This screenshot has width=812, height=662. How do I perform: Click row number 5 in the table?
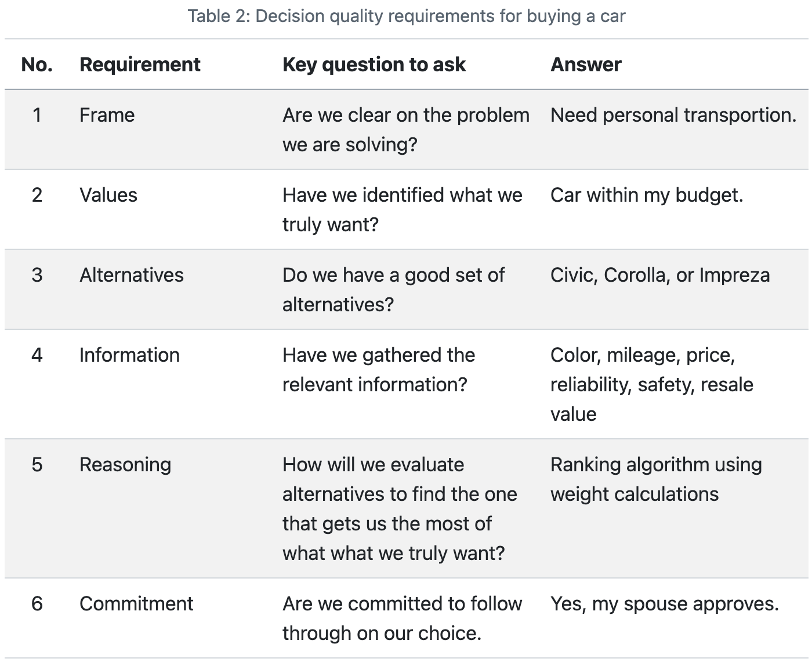tap(37, 464)
